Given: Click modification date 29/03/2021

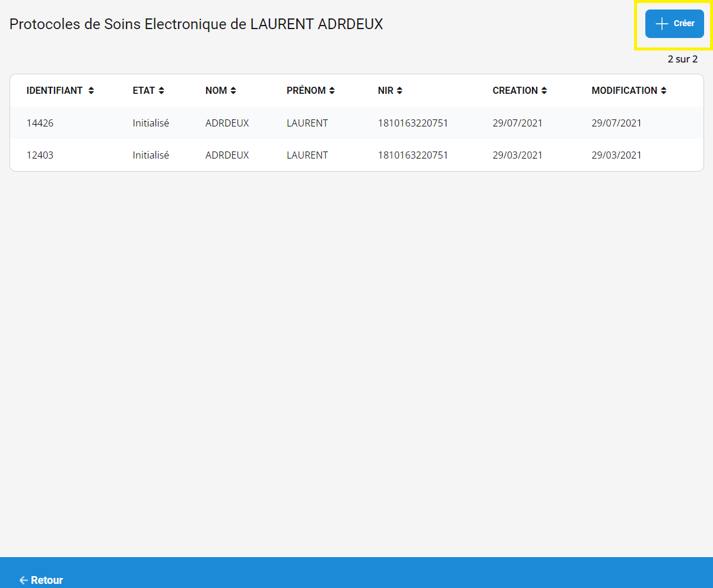Looking at the screenshot, I should [617, 155].
